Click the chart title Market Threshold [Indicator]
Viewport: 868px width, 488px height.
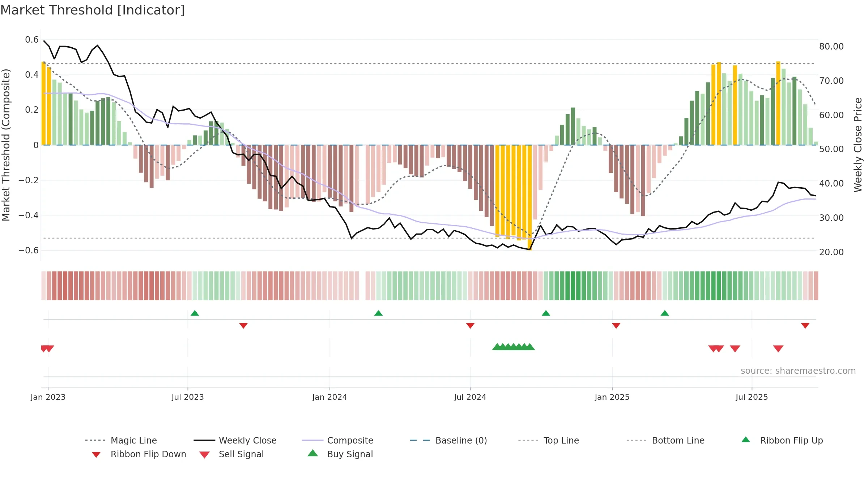(x=93, y=10)
